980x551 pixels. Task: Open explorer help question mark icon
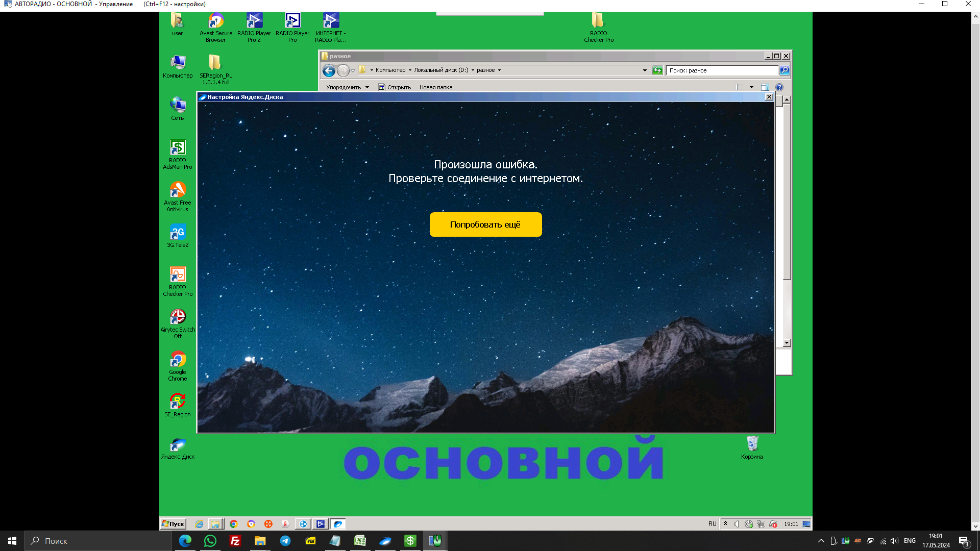point(779,87)
